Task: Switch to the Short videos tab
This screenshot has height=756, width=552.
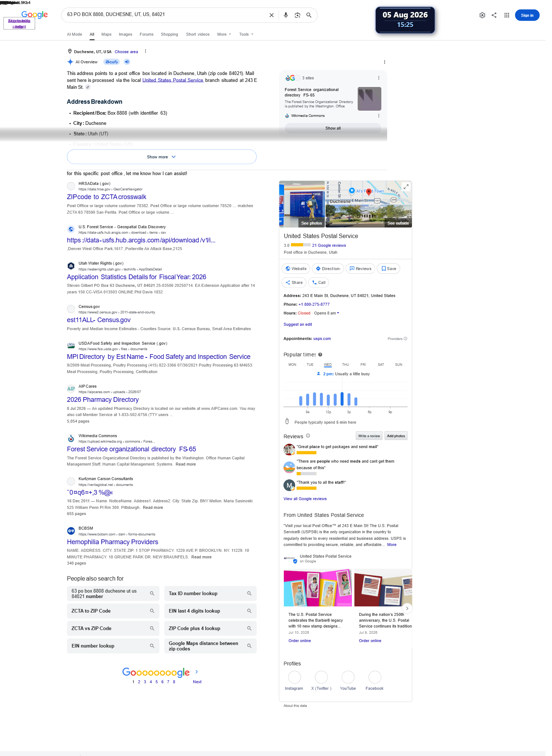Action: click(x=198, y=35)
